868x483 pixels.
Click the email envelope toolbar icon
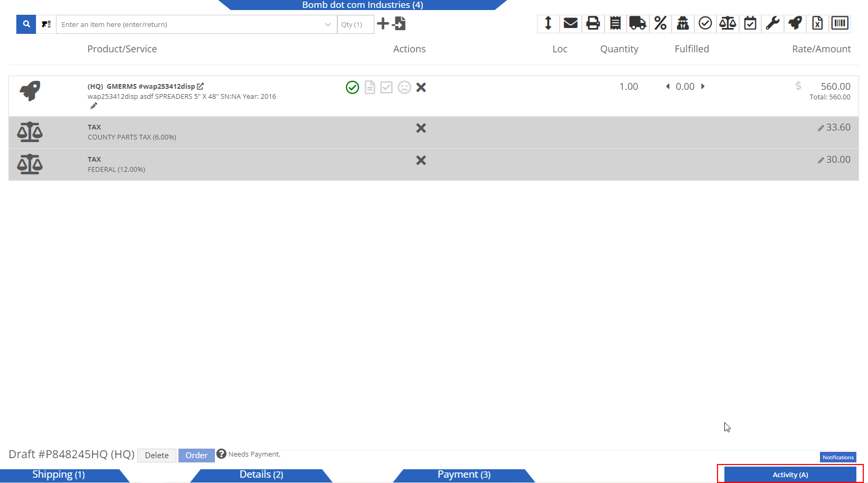pos(571,23)
